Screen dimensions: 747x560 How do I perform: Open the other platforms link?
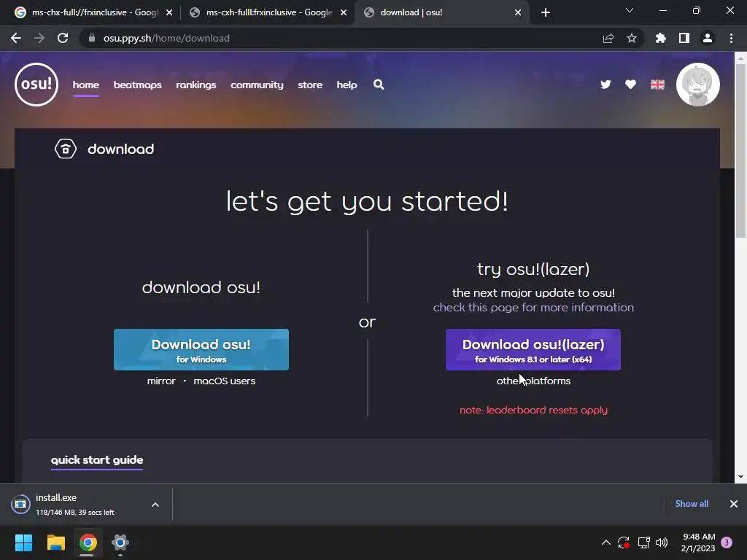pos(533,381)
